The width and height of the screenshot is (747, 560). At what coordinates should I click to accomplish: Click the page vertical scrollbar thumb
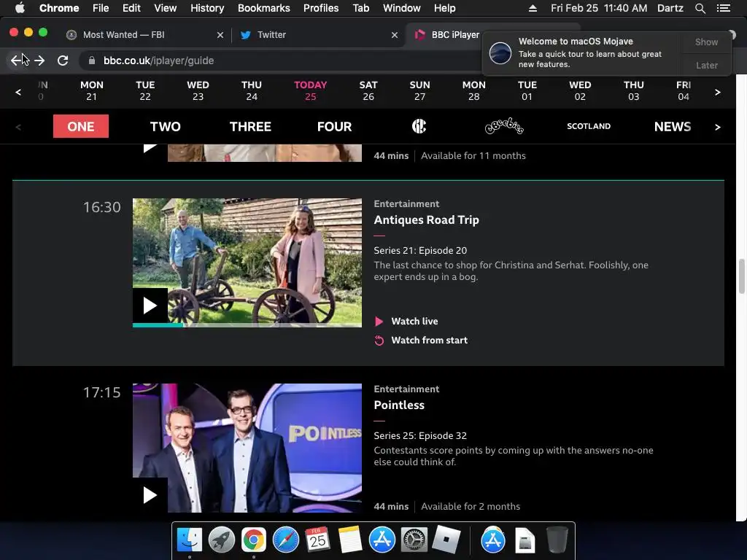[741, 276]
